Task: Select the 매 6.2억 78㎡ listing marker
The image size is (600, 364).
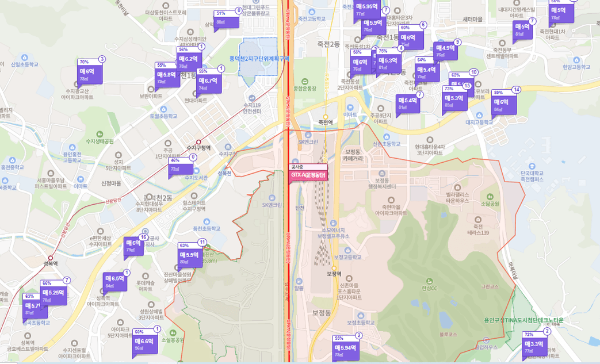Action: [189, 59]
